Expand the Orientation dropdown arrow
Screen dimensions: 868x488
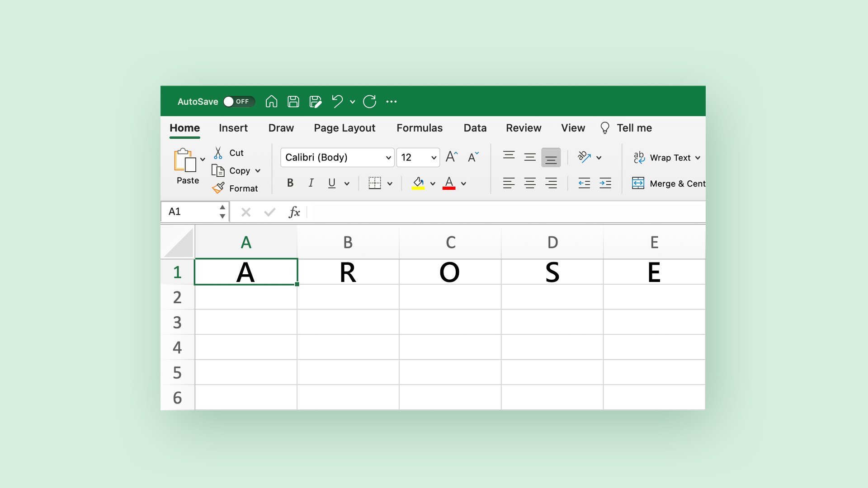pyautogui.click(x=599, y=158)
